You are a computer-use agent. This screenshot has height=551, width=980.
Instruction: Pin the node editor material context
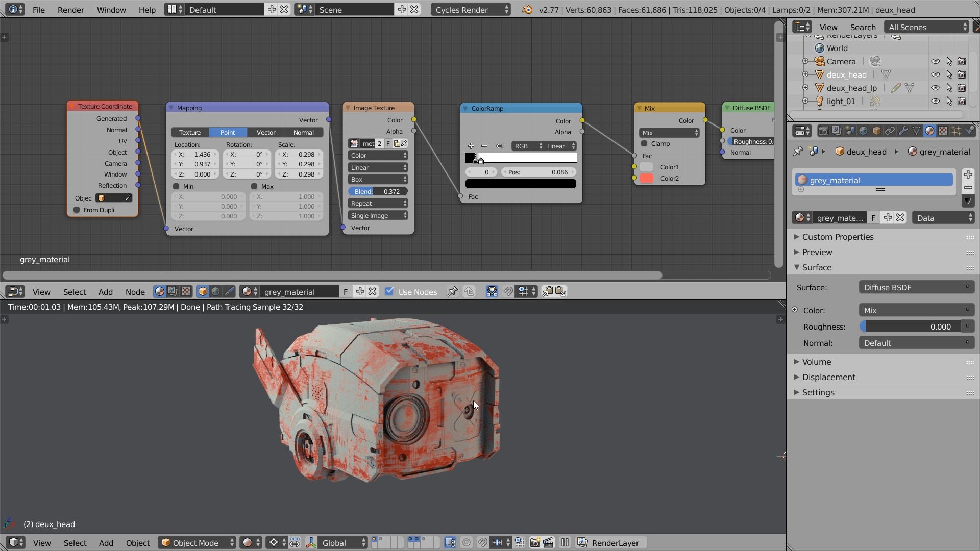tap(452, 291)
